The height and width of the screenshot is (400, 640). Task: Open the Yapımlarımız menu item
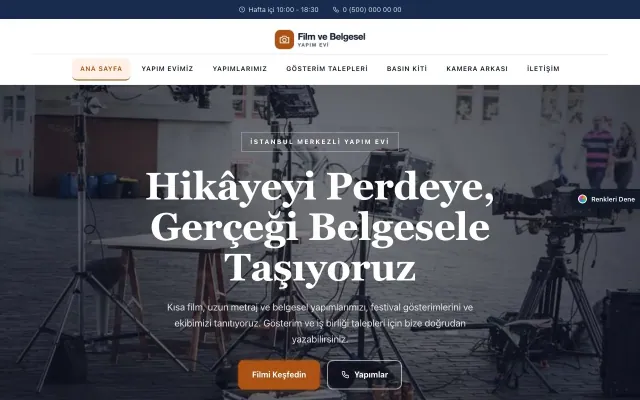240,69
